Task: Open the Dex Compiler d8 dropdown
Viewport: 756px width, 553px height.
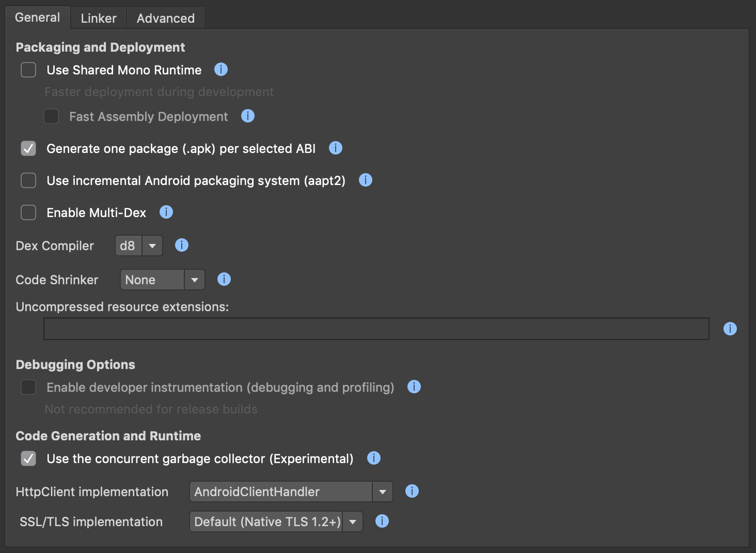Action: 139,245
